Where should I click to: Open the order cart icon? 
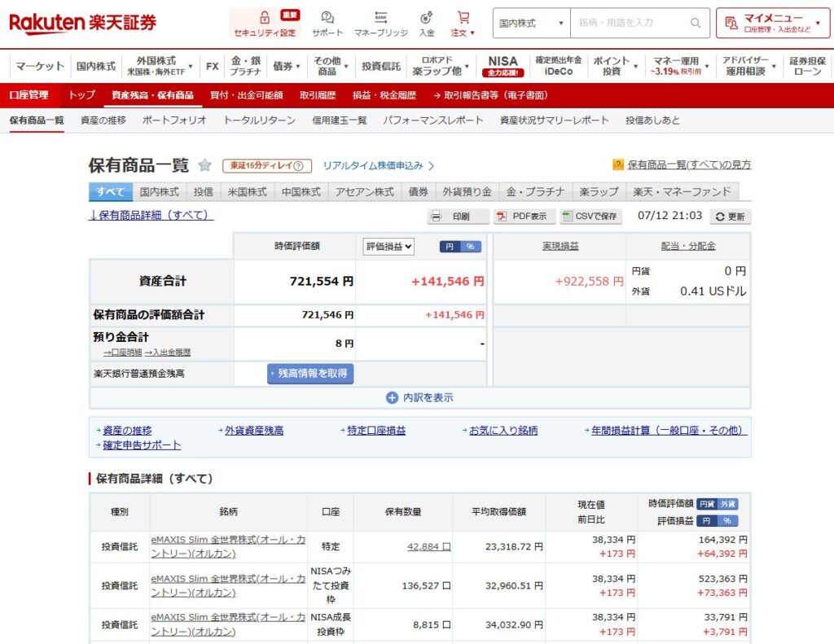(x=463, y=18)
